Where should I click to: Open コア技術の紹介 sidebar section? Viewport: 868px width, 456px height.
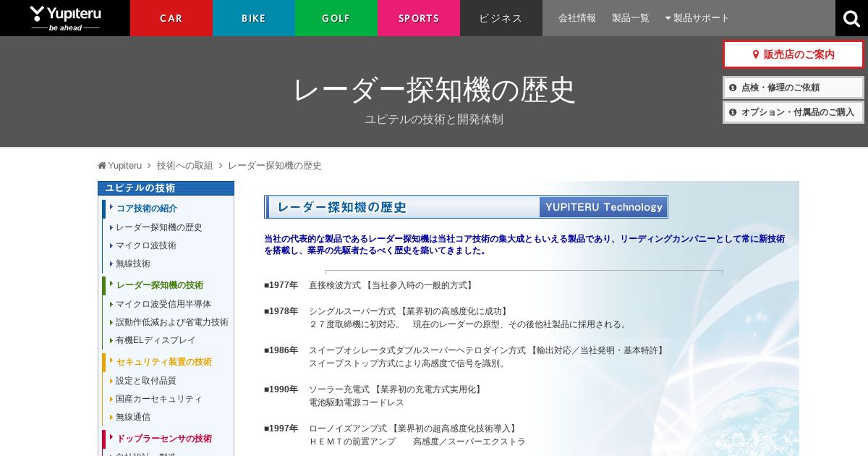coord(147,208)
